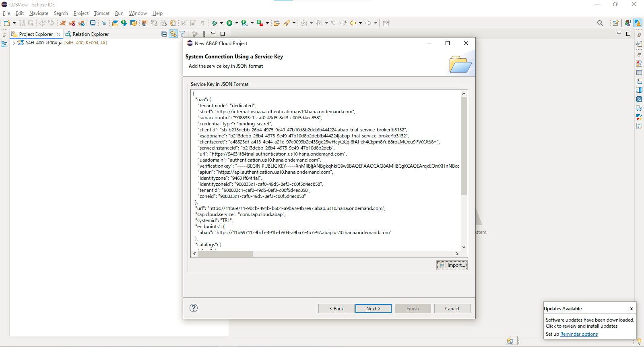The image size is (644, 347).
Task: Click the Import... button
Action: (x=452, y=265)
